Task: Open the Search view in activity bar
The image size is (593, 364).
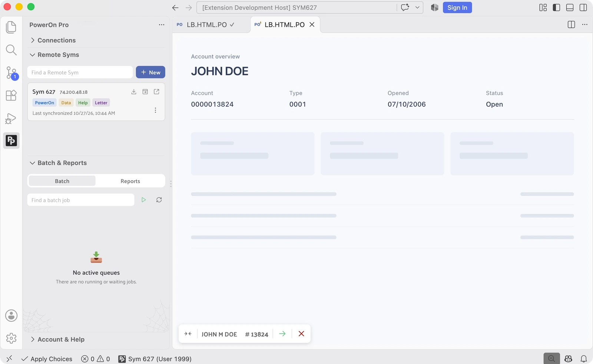Action: (11, 50)
